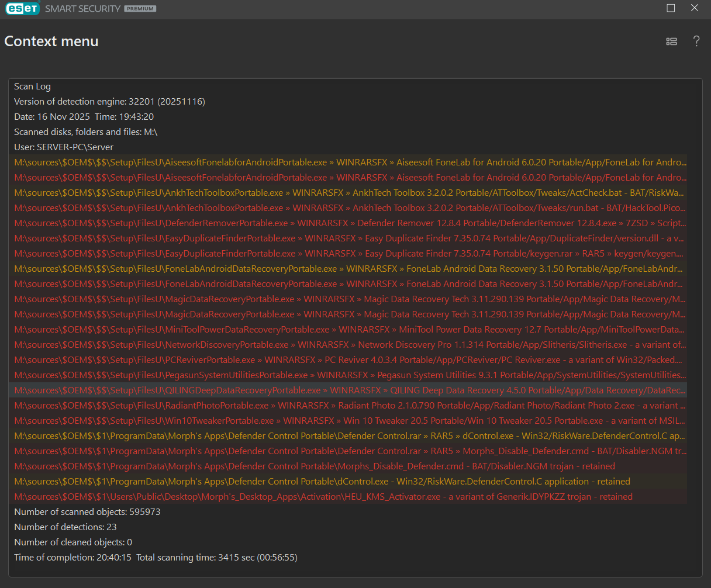Select the PegasunSystemUtilitiesPortable.exe entry
The width and height of the screenshot is (711, 588).
(350, 375)
